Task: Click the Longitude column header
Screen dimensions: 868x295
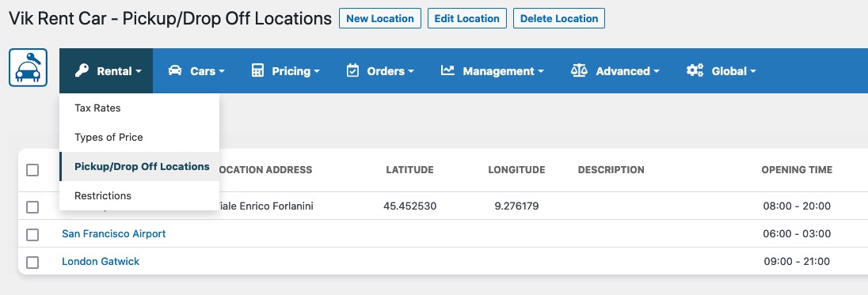Action: tap(516, 170)
